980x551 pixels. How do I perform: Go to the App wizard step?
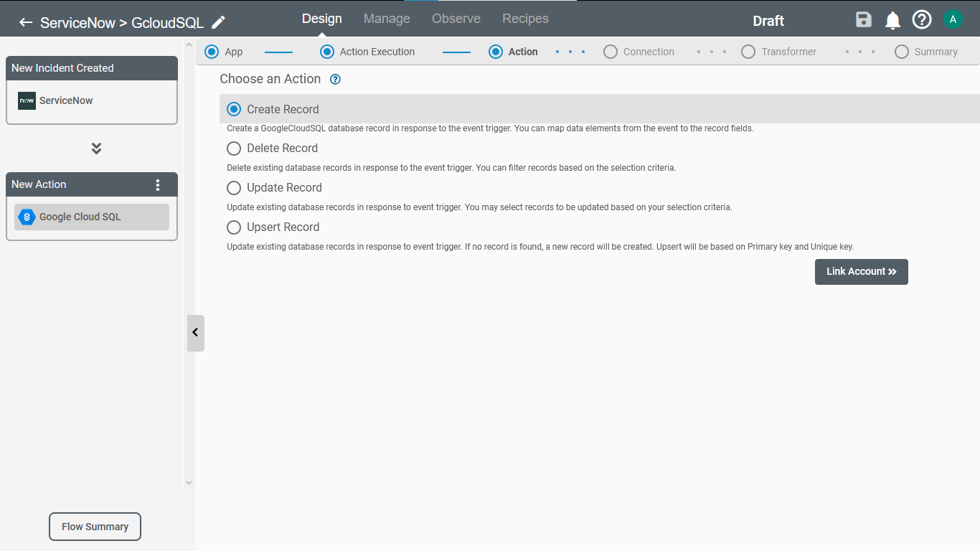pos(224,52)
